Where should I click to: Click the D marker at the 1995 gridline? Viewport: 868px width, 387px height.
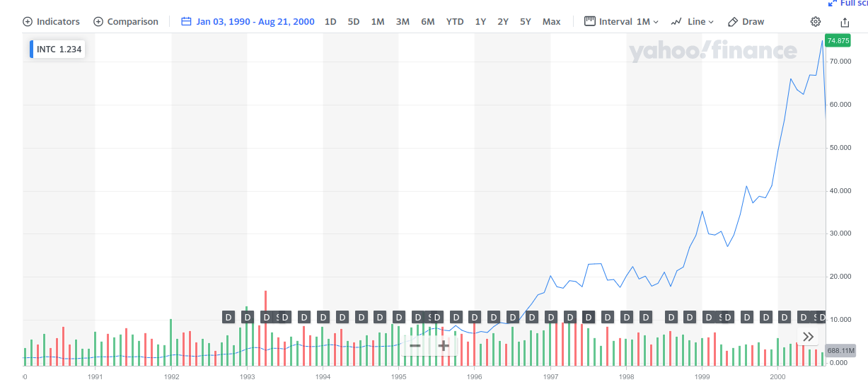coord(398,317)
